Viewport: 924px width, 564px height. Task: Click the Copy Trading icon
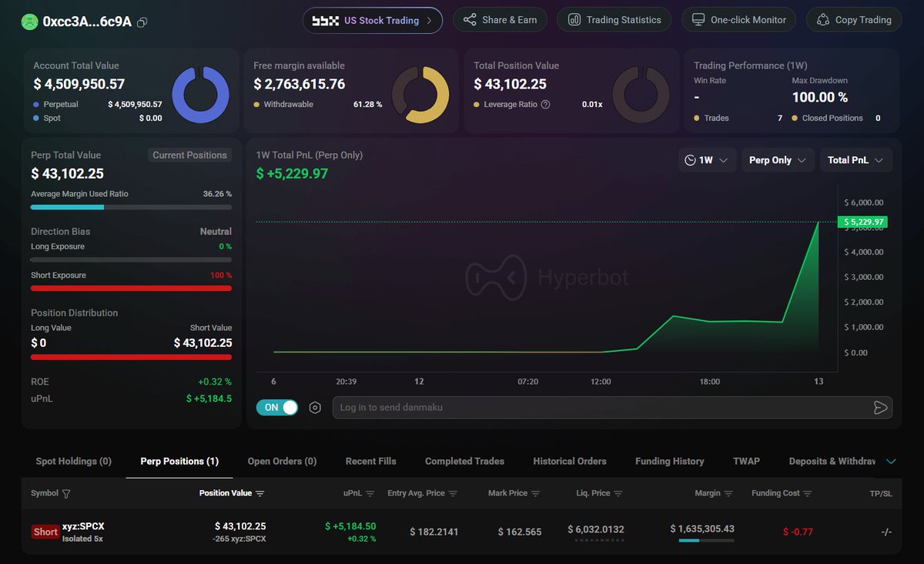823,20
